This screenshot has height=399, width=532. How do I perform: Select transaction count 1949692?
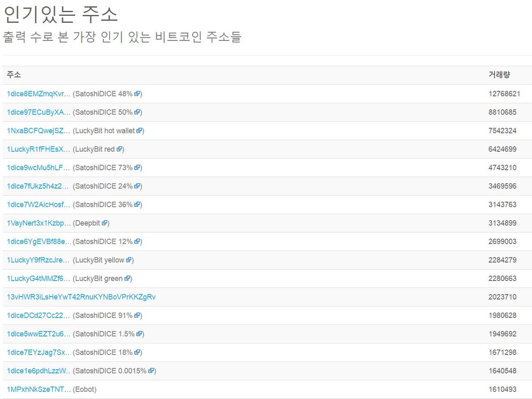502,334
